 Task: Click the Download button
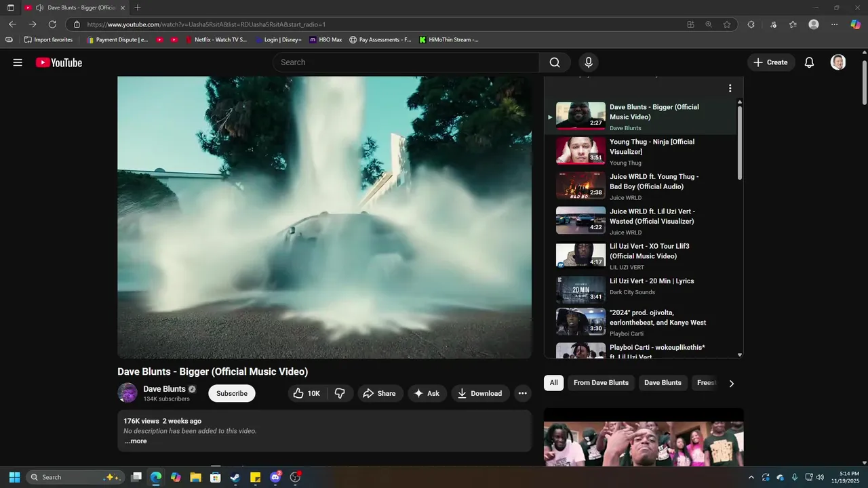(480, 393)
